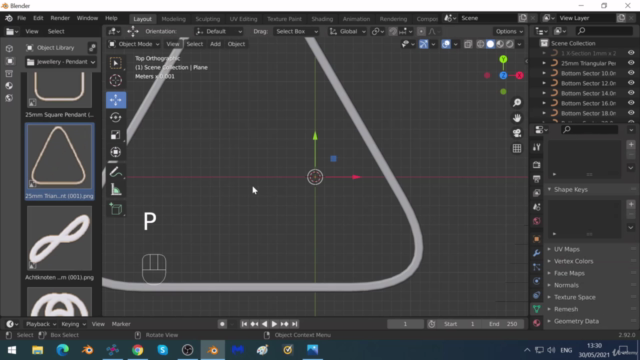Choose the Scale tool
Screen dimensions: 640x360
click(116, 135)
